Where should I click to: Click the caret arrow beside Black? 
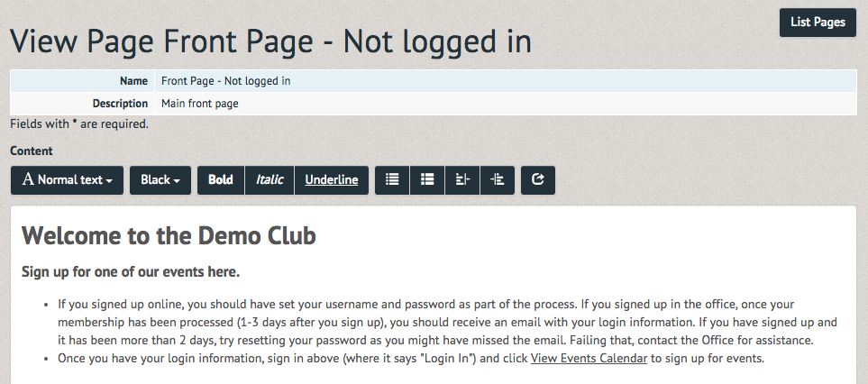point(177,181)
